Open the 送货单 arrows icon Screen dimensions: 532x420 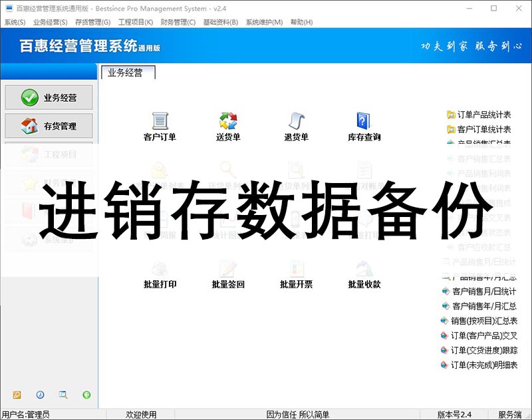228,121
